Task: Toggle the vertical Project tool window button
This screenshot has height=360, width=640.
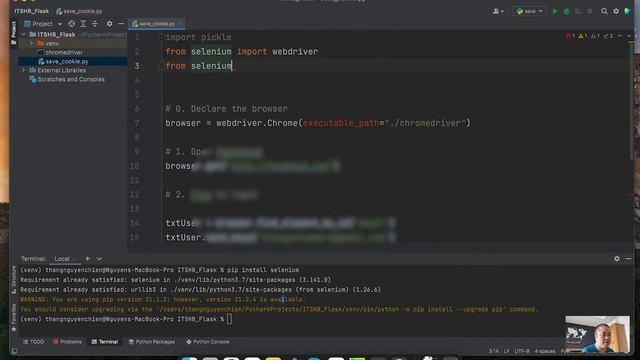Action: click(x=13, y=33)
